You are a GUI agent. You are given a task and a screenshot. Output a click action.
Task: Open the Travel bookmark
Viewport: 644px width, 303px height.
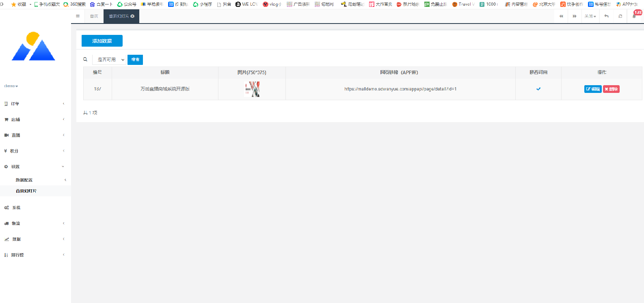point(463,4)
